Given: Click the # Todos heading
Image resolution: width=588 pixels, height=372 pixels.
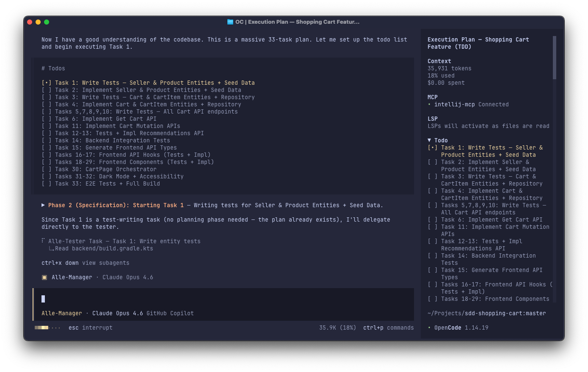Looking at the screenshot, I should (53, 69).
